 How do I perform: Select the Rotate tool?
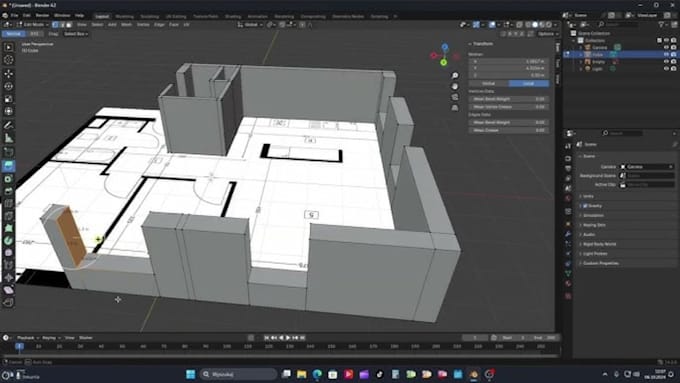coord(9,86)
